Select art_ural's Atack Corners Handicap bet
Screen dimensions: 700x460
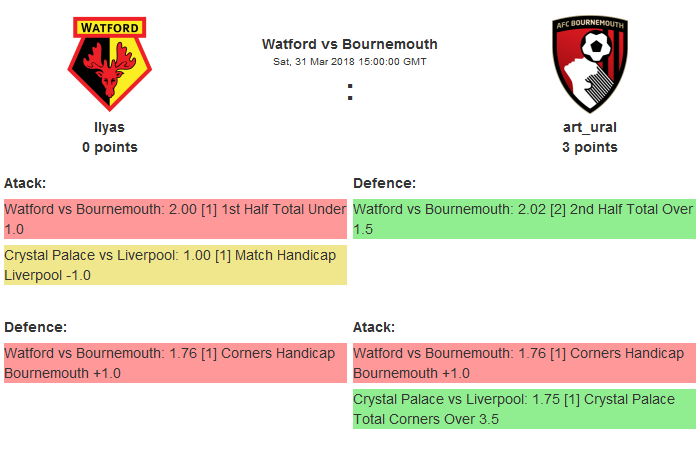point(523,363)
